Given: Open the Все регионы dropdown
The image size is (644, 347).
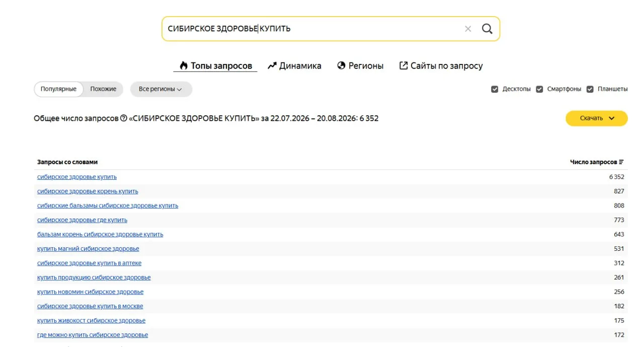Looking at the screenshot, I should pyautogui.click(x=161, y=89).
